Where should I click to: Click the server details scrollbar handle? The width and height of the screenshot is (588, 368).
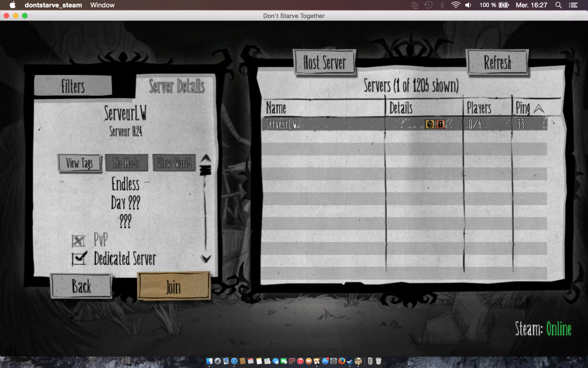coord(205,170)
